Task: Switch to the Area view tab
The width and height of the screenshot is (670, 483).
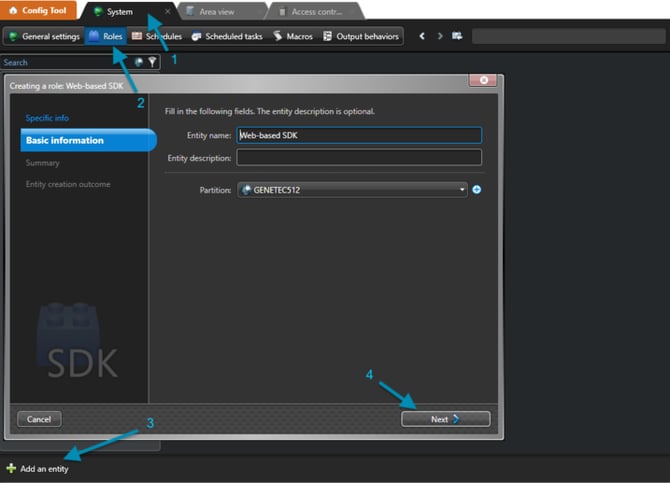Action: point(216,12)
